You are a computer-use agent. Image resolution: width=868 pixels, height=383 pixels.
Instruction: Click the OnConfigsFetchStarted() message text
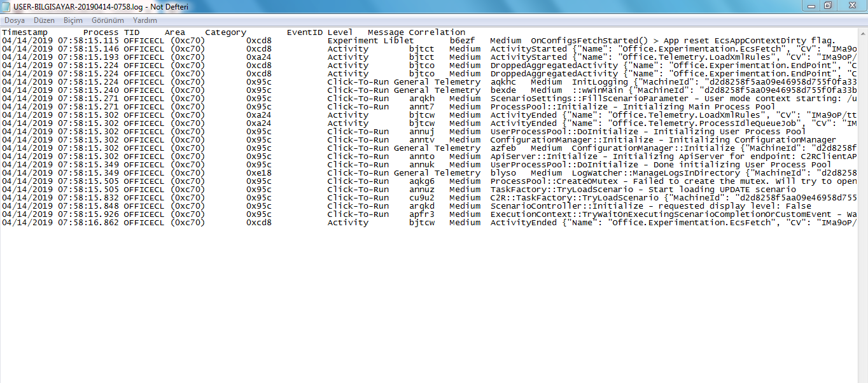tap(683, 41)
